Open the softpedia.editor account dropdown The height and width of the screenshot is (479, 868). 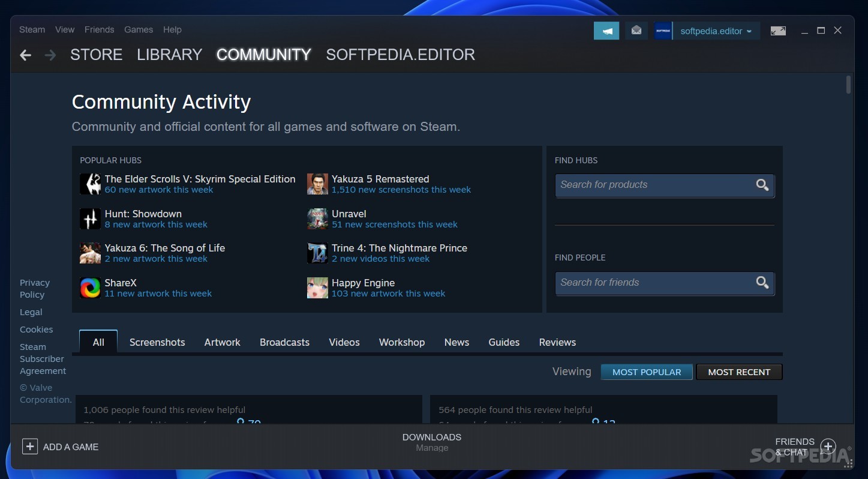point(716,31)
